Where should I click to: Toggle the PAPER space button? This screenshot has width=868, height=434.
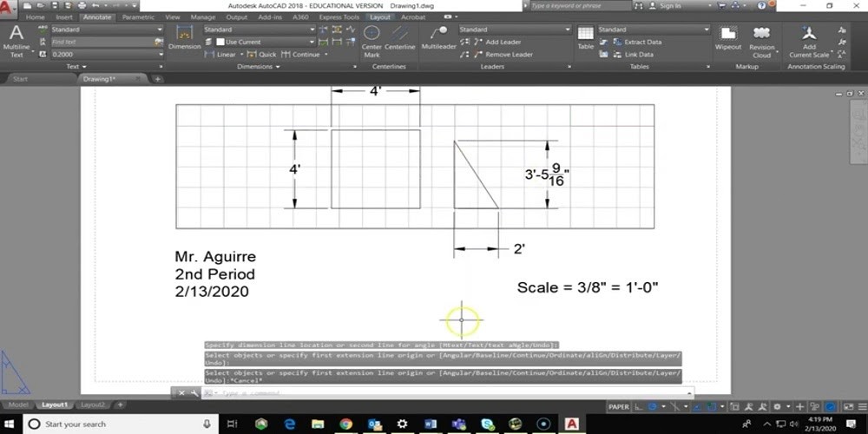click(618, 405)
